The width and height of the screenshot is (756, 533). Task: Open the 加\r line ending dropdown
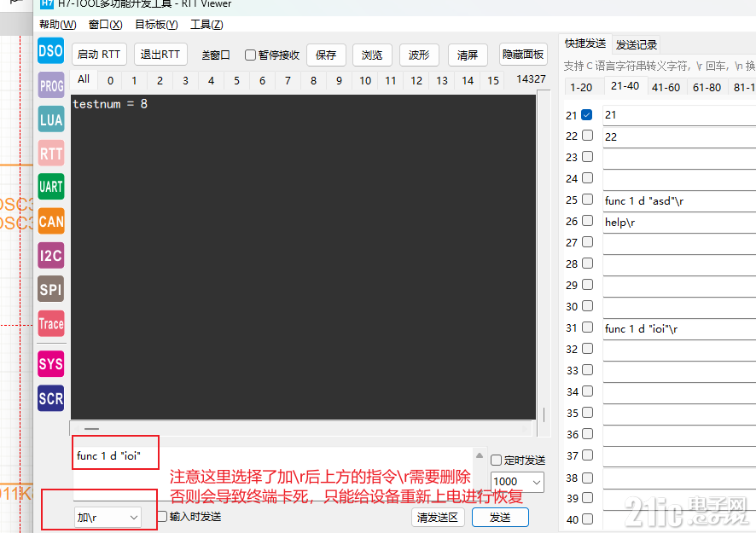click(x=108, y=517)
